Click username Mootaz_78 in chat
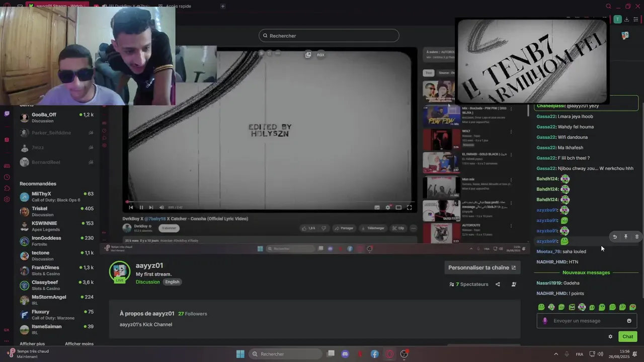The image size is (644, 362). click(548, 251)
